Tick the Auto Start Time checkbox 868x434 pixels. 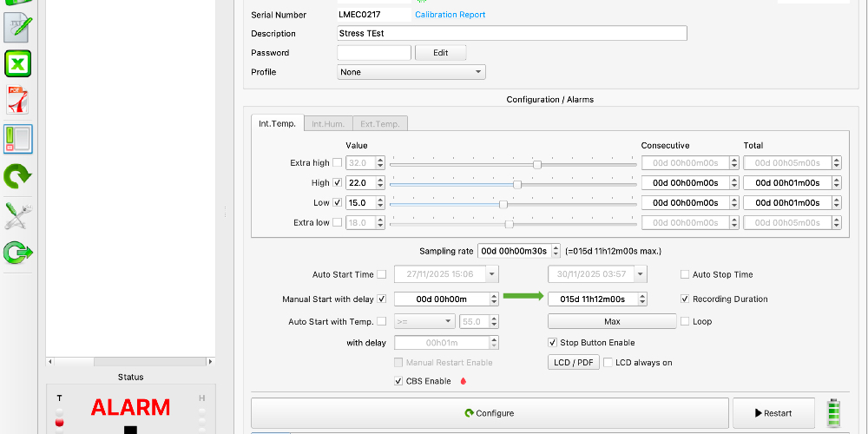click(x=381, y=274)
